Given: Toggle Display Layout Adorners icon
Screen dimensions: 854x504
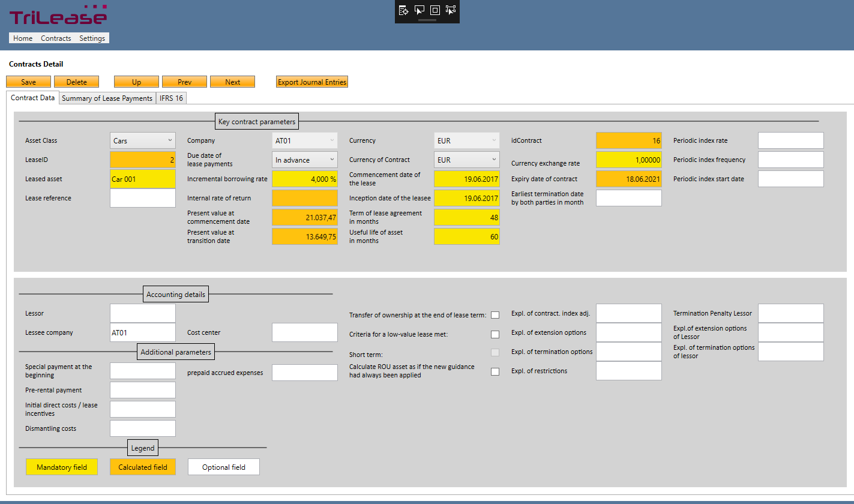Looking at the screenshot, I should point(435,10).
